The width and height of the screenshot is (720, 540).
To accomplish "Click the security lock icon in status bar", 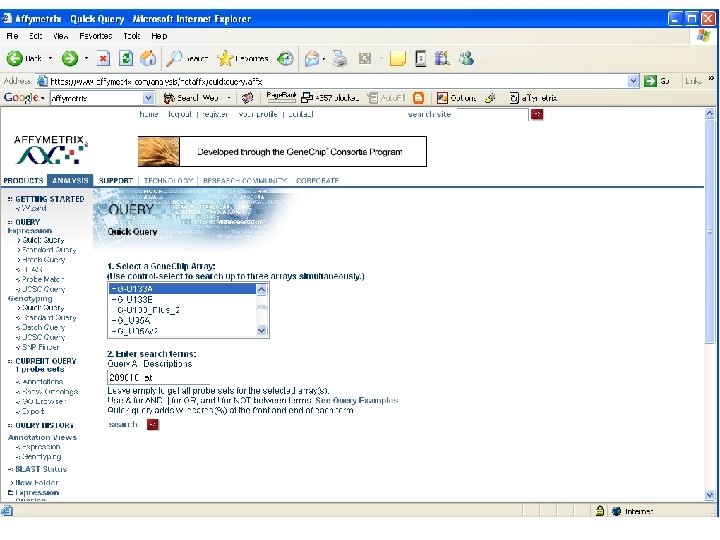I will (x=600, y=511).
